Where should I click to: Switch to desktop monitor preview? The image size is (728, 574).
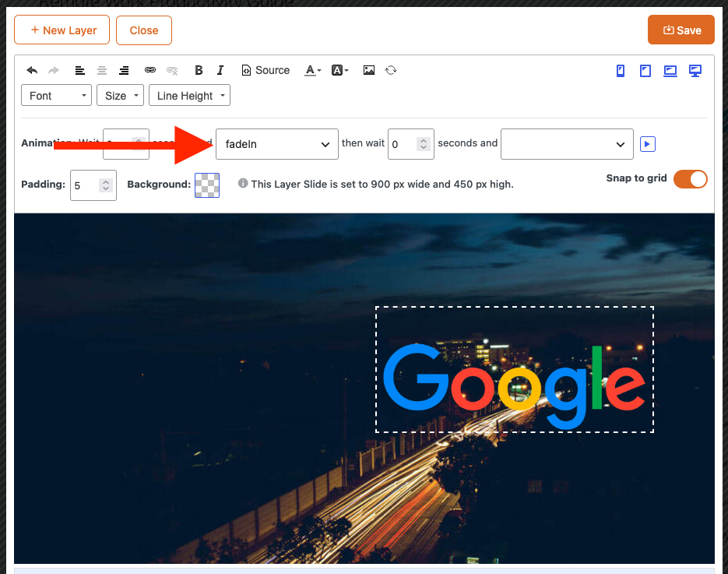tap(695, 71)
